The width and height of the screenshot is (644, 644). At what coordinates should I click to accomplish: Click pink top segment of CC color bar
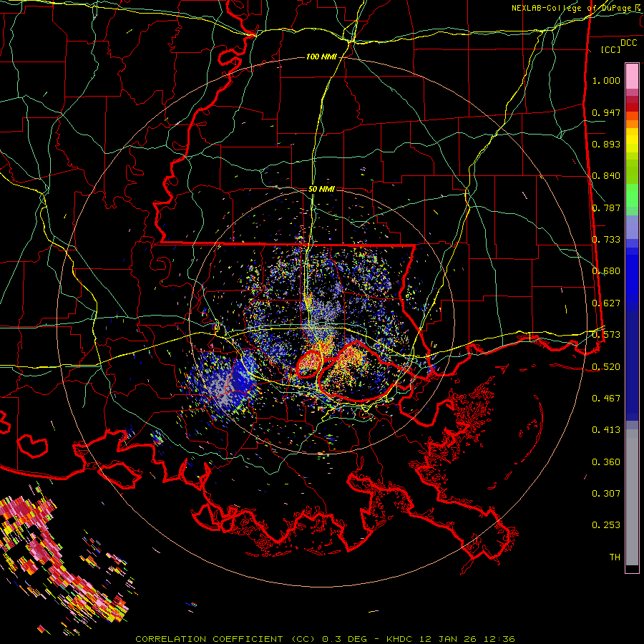pos(632,76)
